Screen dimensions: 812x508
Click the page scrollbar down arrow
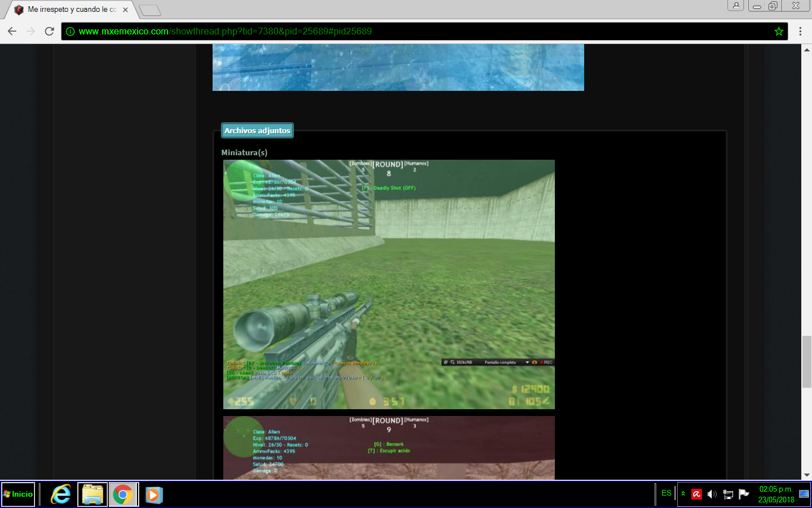click(806, 475)
